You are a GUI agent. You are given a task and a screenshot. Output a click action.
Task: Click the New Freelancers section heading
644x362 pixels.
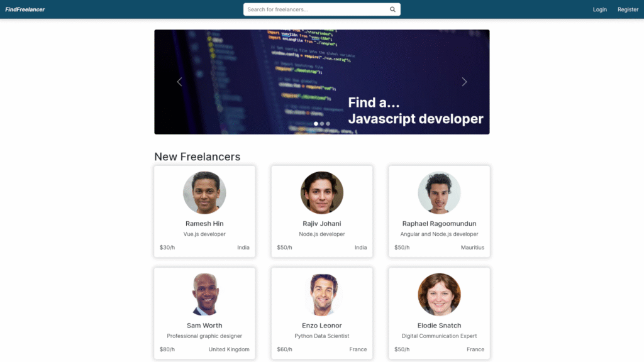tap(198, 156)
